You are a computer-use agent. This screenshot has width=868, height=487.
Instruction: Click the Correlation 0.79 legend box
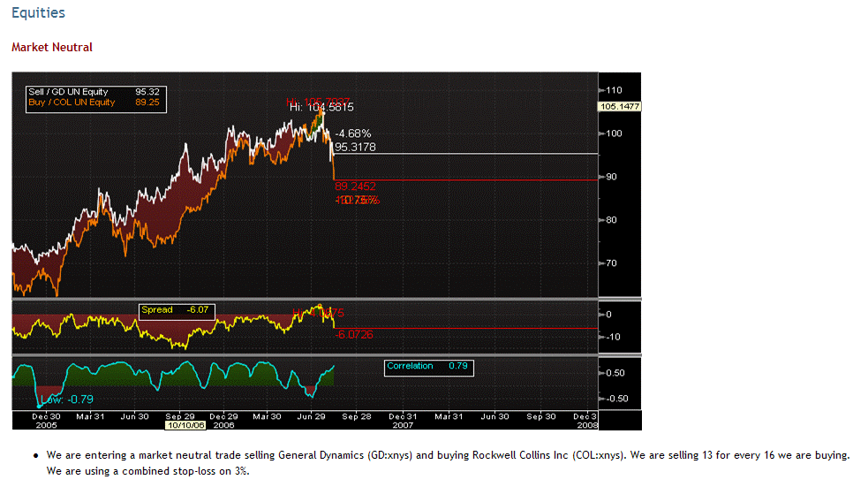(428, 368)
